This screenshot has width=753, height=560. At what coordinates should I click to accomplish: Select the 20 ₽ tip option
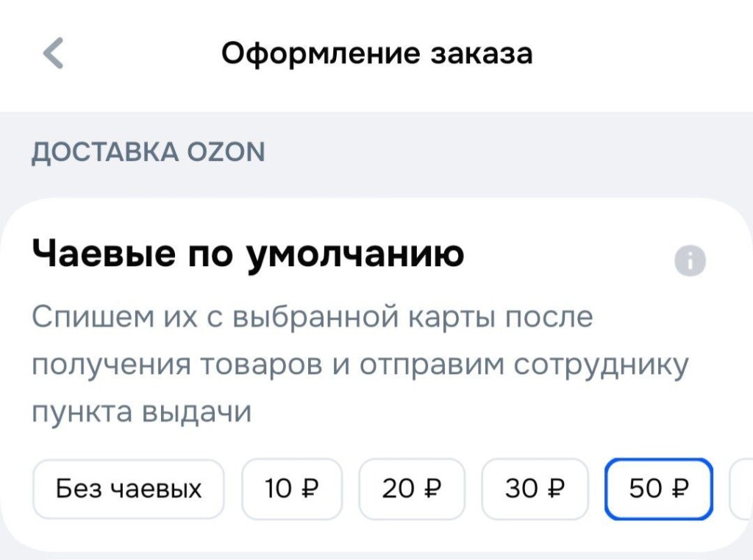pyautogui.click(x=412, y=488)
